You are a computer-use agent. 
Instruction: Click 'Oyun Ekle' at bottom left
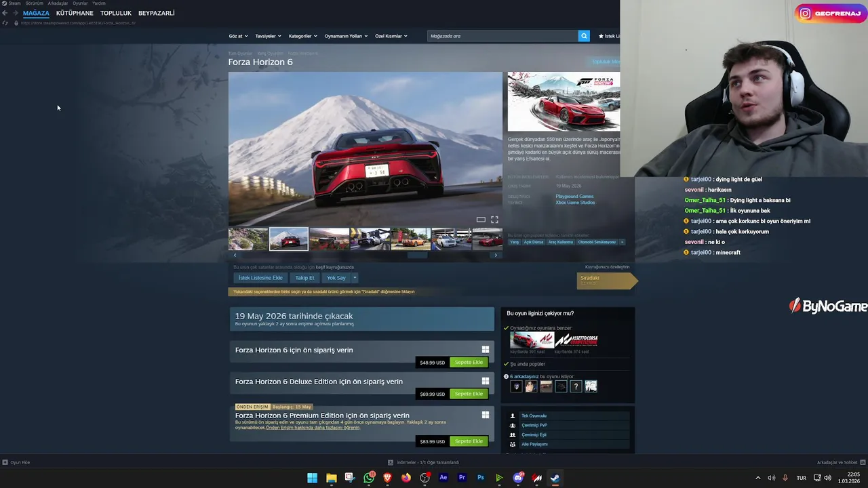click(x=16, y=462)
